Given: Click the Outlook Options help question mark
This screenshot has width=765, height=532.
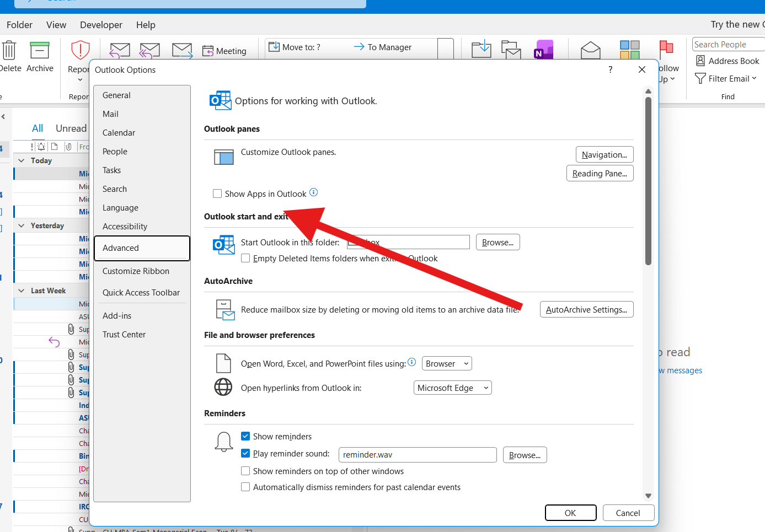Looking at the screenshot, I should tap(610, 69).
